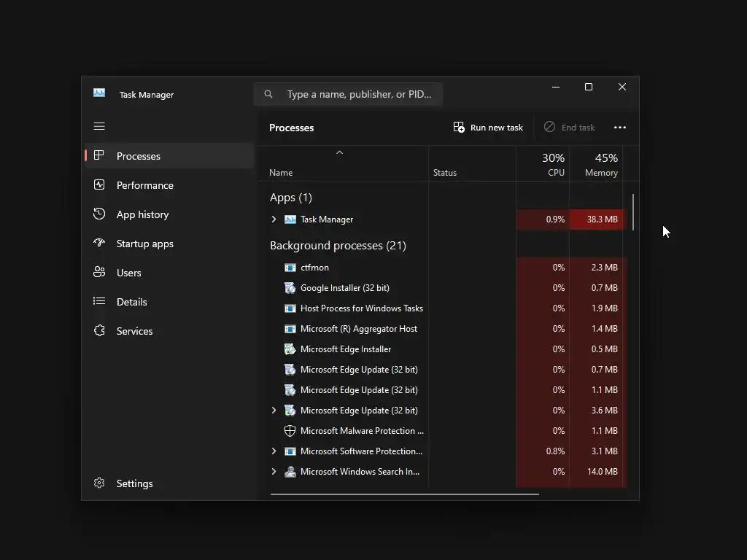
Task: Click the Background processes (21) heading
Action: [338, 246]
